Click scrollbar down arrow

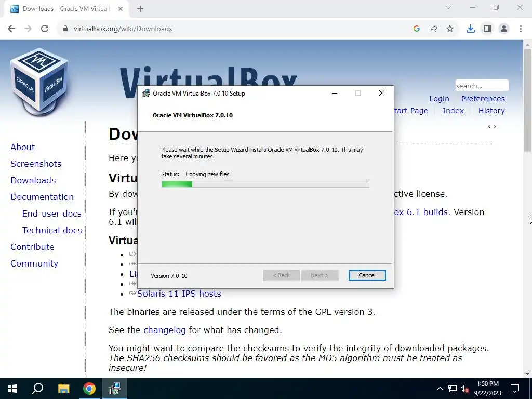click(527, 374)
